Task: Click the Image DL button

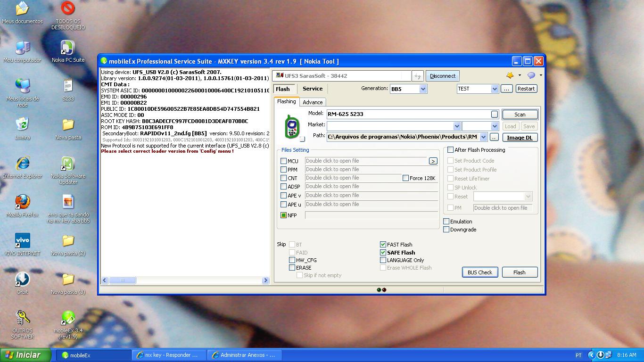Action: tap(520, 138)
